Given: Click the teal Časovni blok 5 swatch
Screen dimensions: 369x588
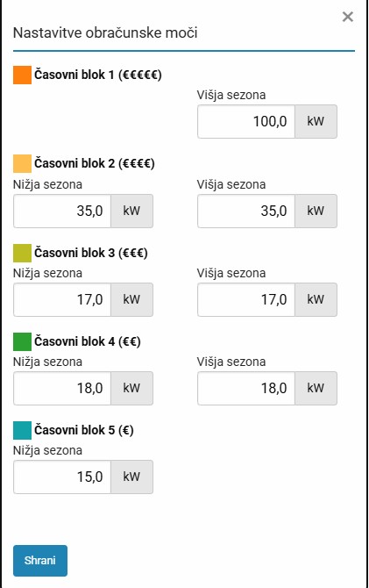Looking at the screenshot, I should [22, 430].
